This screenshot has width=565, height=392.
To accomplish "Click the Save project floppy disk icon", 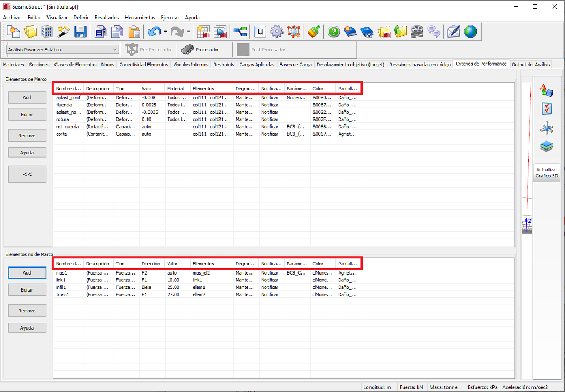I will [x=81, y=32].
